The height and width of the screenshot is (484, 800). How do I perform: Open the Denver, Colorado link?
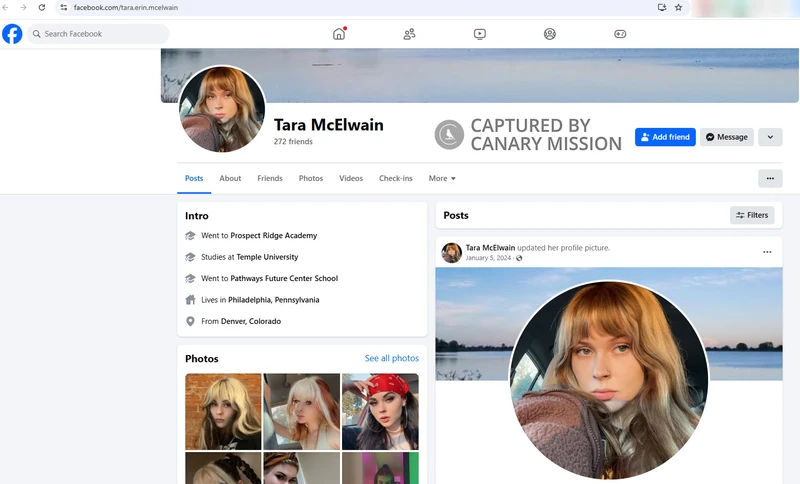point(251,321)
